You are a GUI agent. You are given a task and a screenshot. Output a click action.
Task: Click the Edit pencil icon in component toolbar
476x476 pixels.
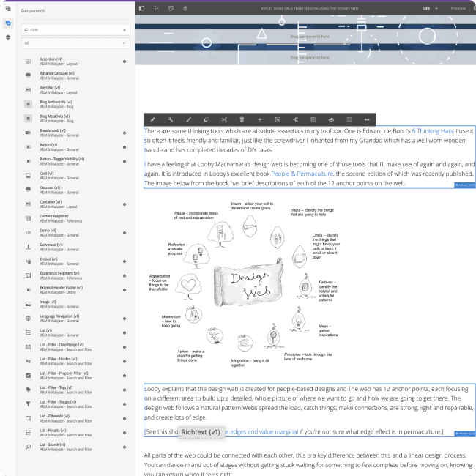point(152,119)
